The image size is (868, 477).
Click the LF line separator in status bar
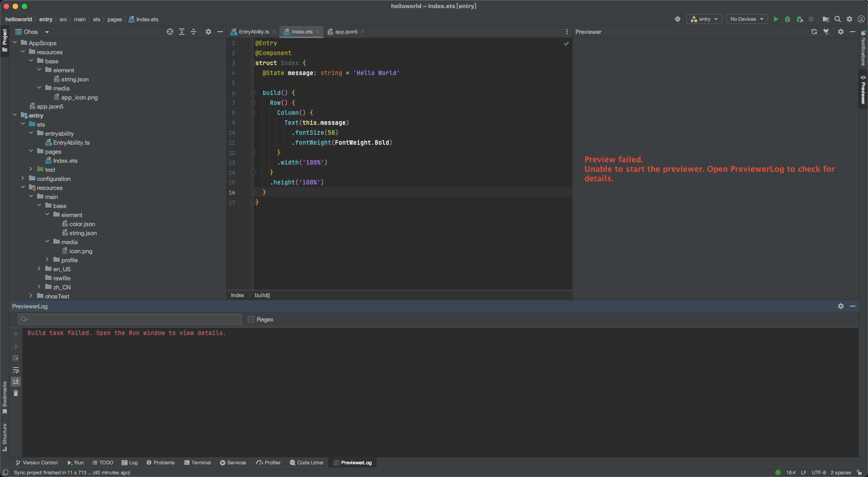804,472
